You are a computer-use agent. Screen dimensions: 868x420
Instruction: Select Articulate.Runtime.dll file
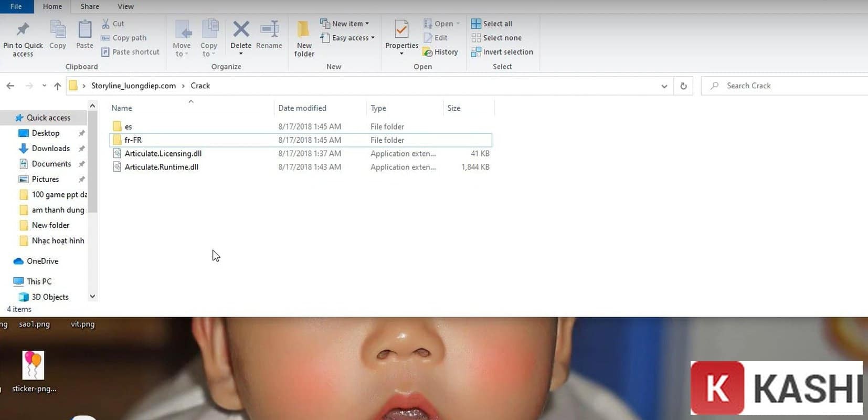pyautogui.click(x=301, y=167)
